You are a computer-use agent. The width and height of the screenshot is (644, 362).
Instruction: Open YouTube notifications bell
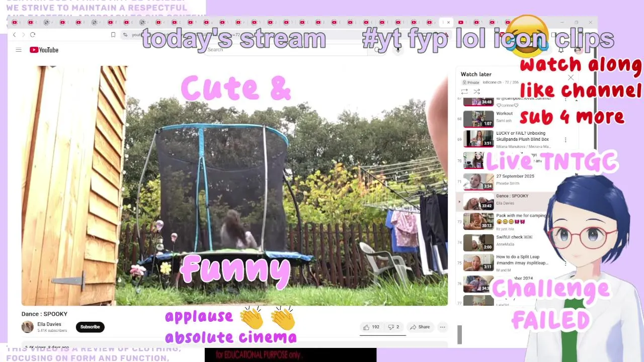[x=560, y=50]
